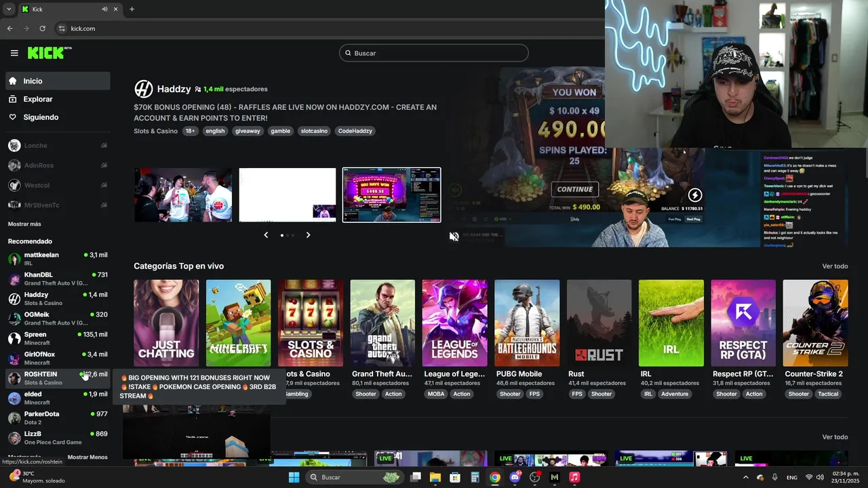Open recommended channel elded
The width and height of the screenshot is (868, 488).
coord(58,398)
